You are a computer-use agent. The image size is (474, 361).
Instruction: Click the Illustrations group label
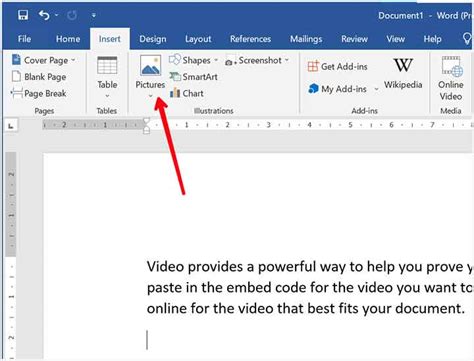pyautogui.click(x=214, y=111)
